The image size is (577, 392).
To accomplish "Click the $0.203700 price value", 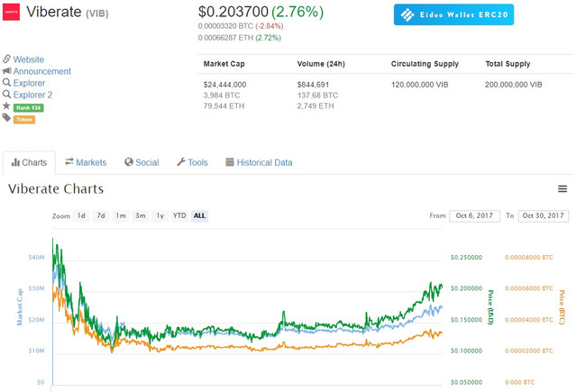I will (234, 12).
